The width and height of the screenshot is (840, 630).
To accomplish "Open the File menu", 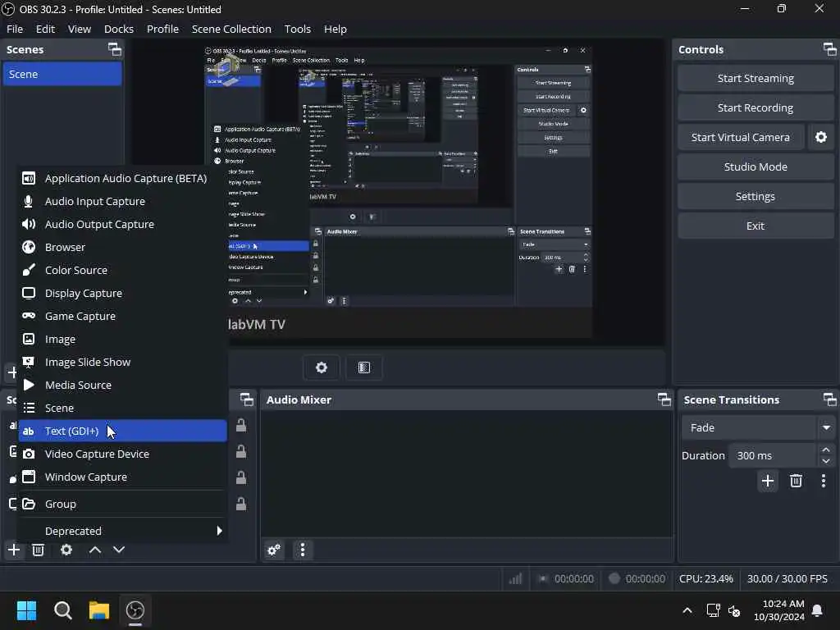I will pos(15,29).
